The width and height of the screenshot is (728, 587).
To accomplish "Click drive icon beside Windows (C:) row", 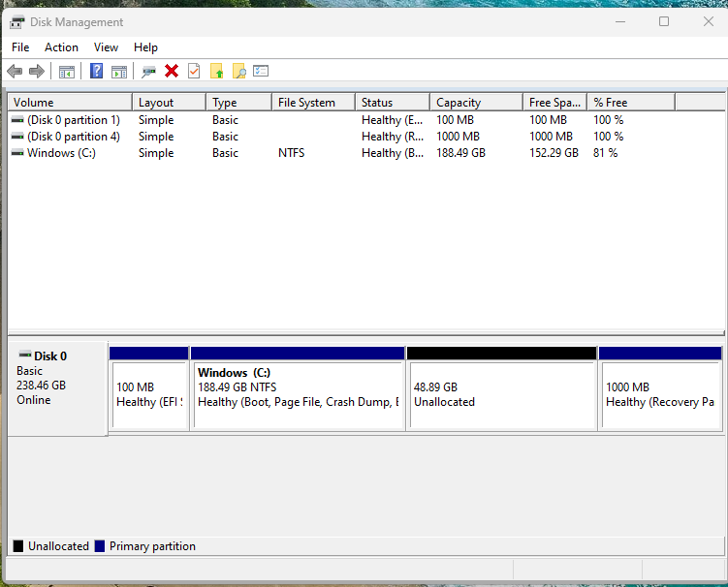I will pos(17,152).
